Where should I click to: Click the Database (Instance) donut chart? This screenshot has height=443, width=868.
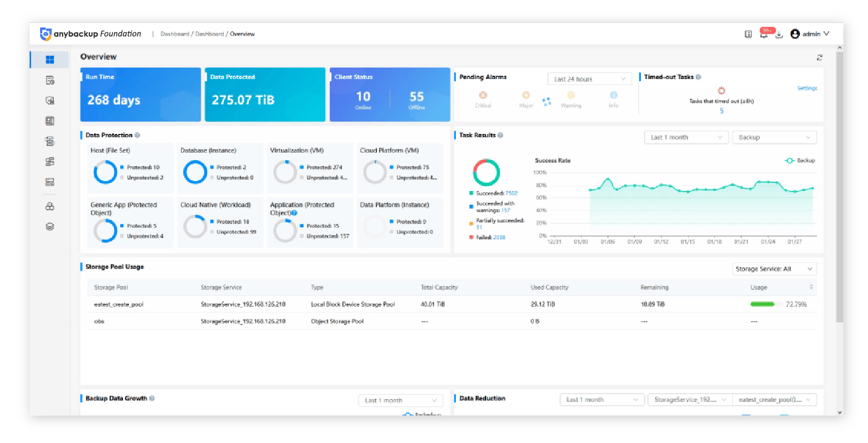[195, 172]
